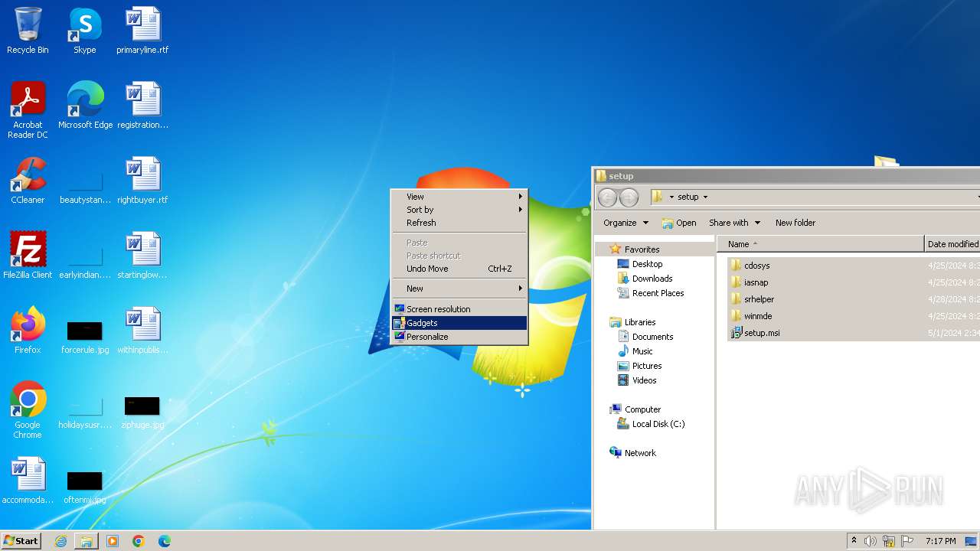980x551 pixels.
Task: Click the Open toolbar button
Action: point(679,223)
